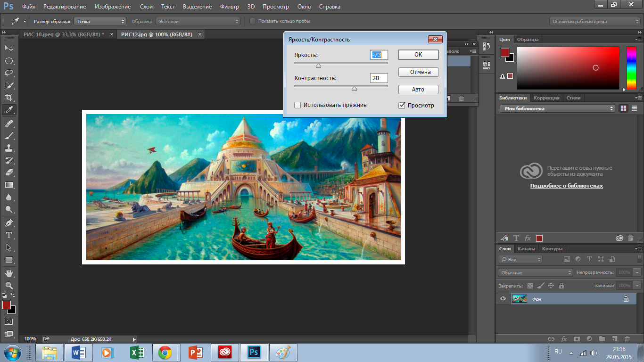Image resolution: width=644 pixels, height=362 pixels.
Task: Select the Blur tool
Action: click(x=8, y=197)
